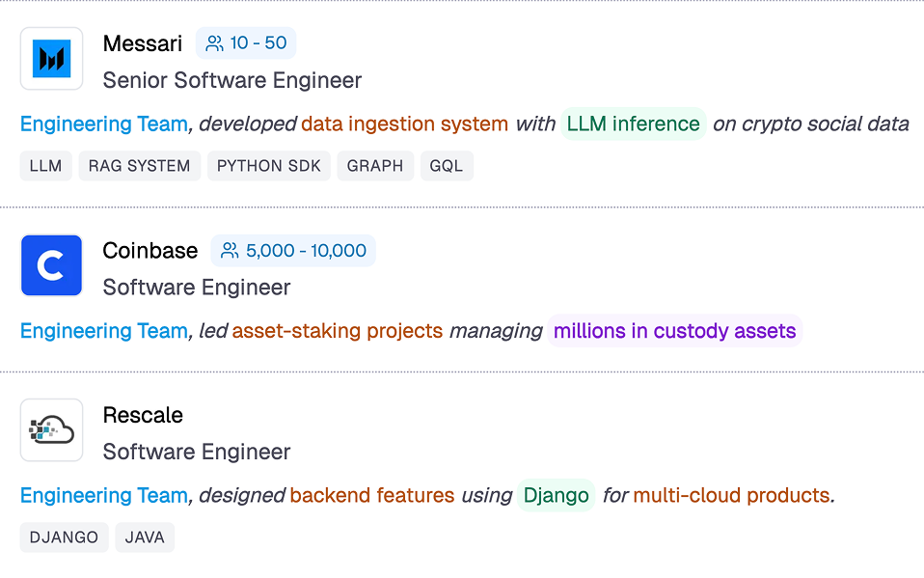Screen dimensions: 924x578
Task: Click the Coinbase company logo
Action: (52, 265)
